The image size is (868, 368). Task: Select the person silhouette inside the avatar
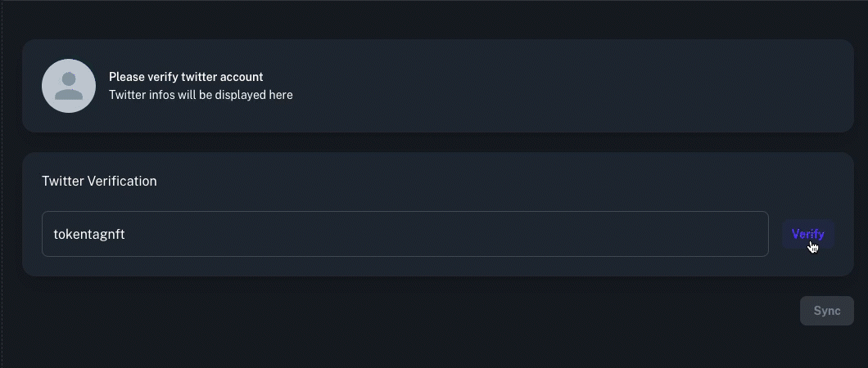pyautogui.click(x=69, y=86)
